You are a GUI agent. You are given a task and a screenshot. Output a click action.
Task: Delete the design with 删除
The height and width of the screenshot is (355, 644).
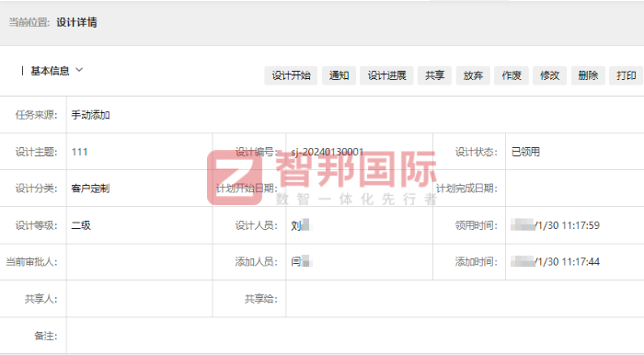click(588, 75)
